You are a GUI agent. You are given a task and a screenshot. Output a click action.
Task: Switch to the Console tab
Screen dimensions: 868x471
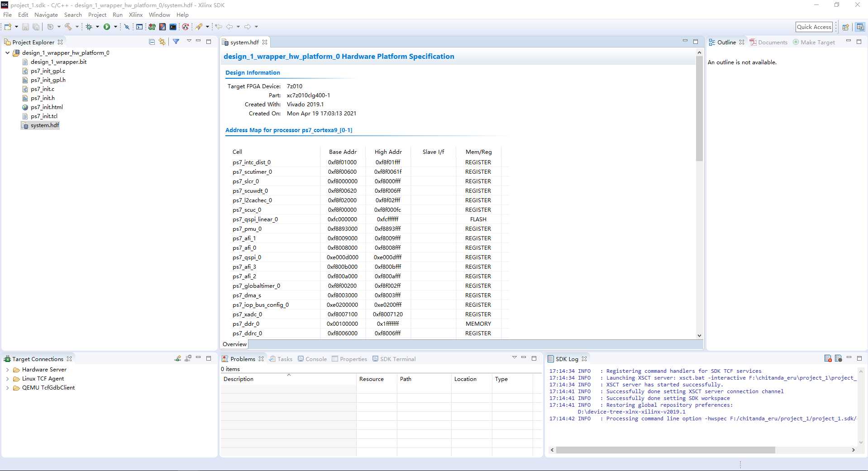312,359
